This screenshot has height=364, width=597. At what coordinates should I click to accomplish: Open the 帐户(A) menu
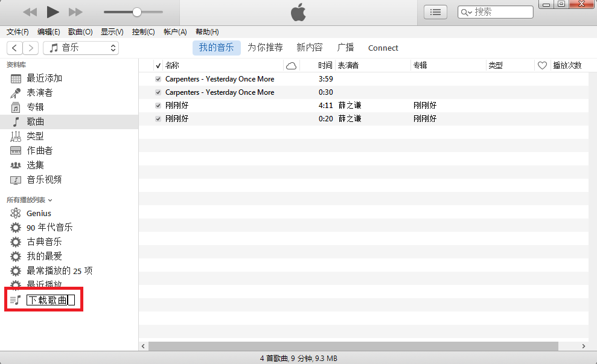175,32
